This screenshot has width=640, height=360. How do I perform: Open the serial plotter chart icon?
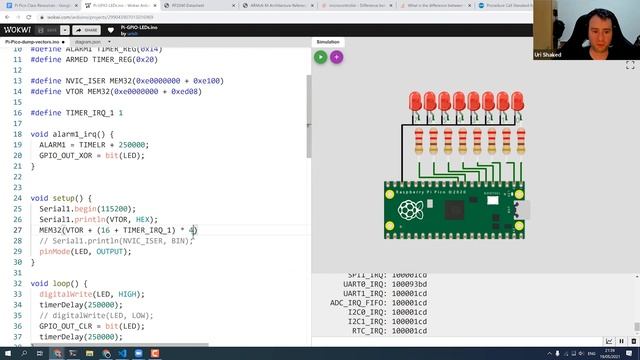click(609, 341)
